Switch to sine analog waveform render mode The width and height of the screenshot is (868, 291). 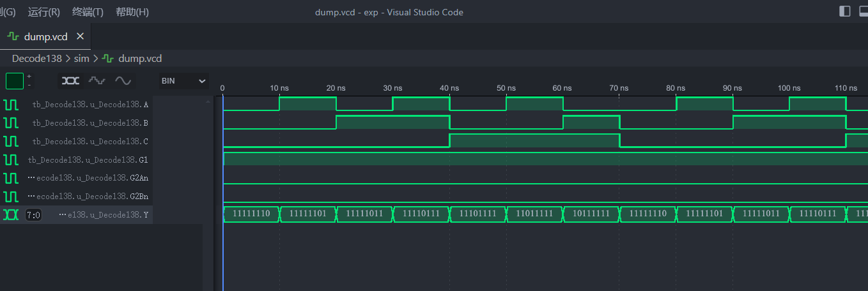[123, 81]
